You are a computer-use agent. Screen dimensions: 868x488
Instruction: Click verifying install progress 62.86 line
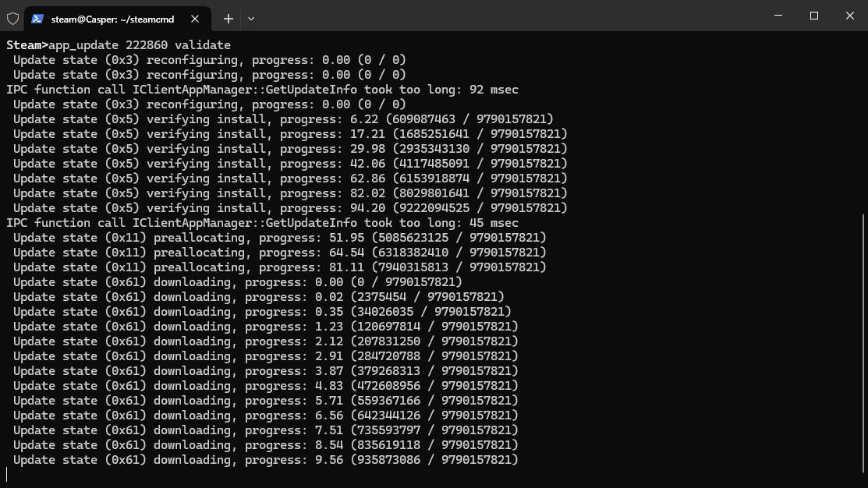[x=291, y=179]
